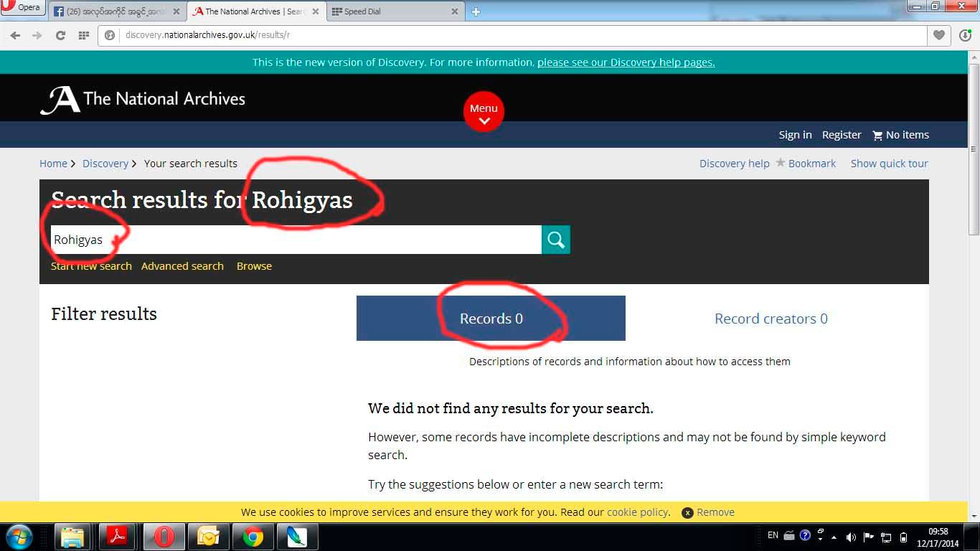Click the Browse link
This screenshot has height=551, width=980.
[254, 266]
